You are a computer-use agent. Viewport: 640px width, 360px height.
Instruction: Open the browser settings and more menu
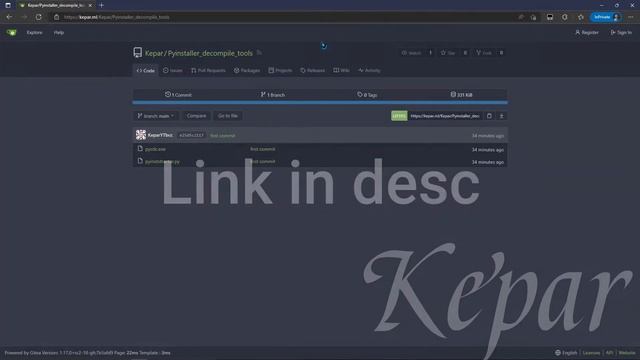631,17
